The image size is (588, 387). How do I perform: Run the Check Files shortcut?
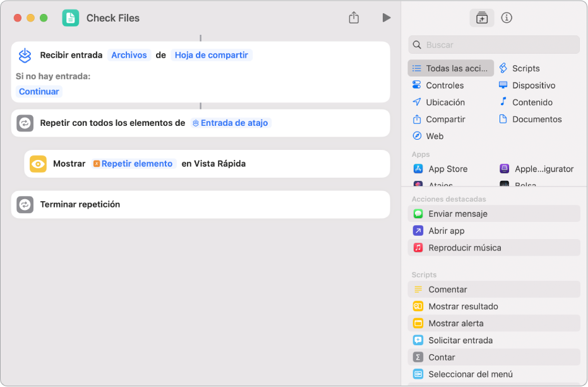(x=386, y=18)
